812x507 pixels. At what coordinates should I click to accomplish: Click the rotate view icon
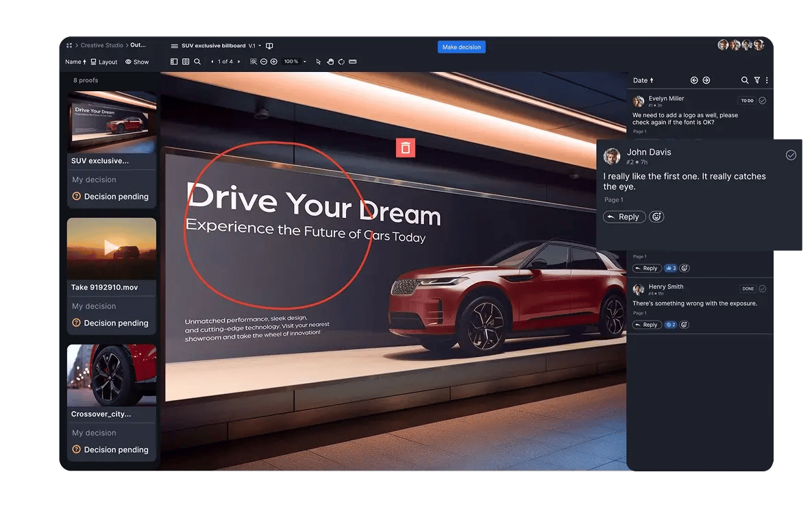tap(341, 62)
